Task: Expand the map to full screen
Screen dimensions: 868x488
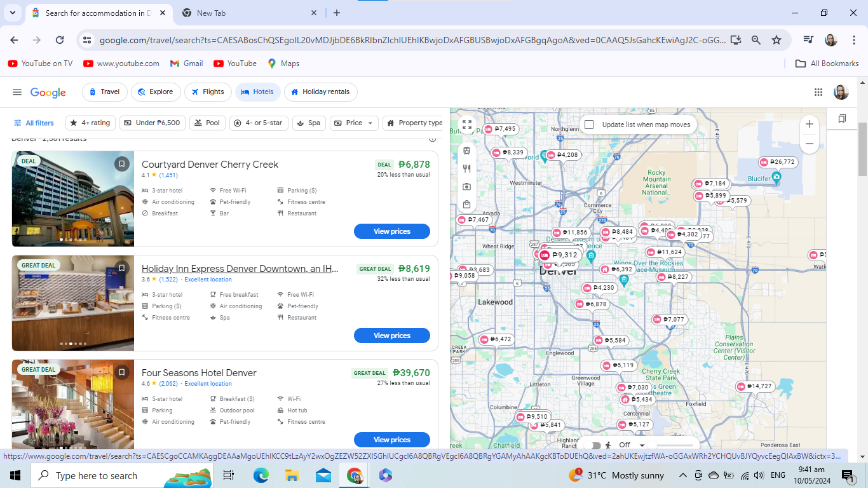Action: coord(467,125)
